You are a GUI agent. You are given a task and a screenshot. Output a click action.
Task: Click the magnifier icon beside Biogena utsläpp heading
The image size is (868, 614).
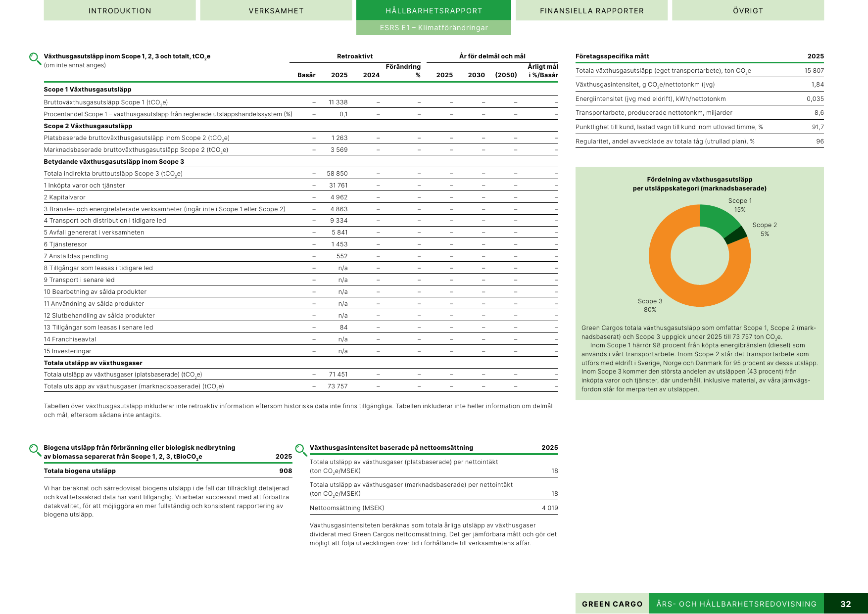(35, 450)
